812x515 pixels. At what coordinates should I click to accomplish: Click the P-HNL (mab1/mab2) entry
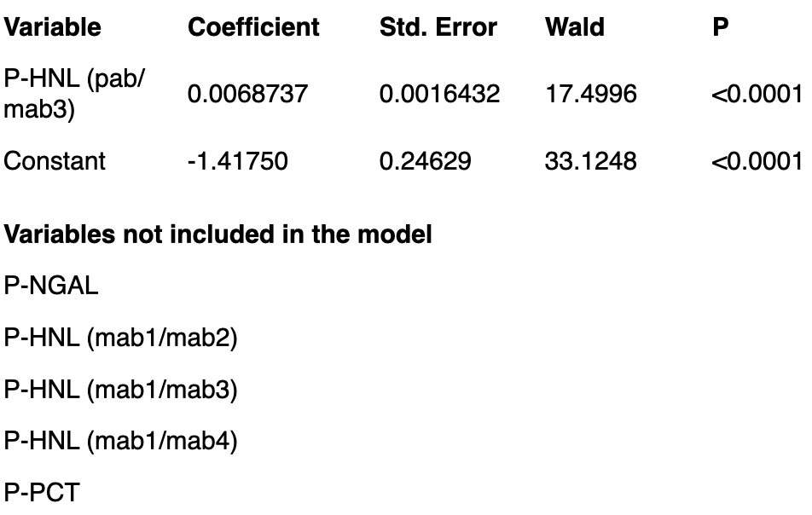[120, 338]
